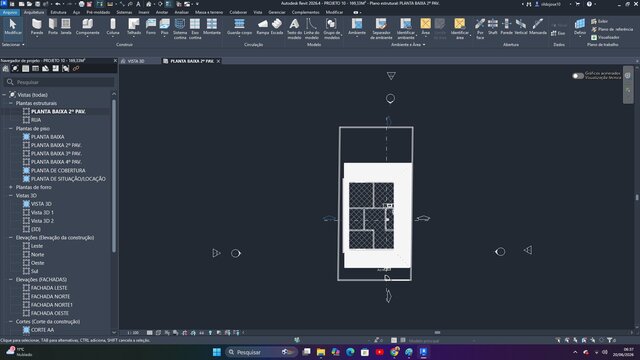Open the Gerenciar ribbon tab
The height and width of the screenshot is (360, 640).
pyautogui.click(x=276, y=12)
